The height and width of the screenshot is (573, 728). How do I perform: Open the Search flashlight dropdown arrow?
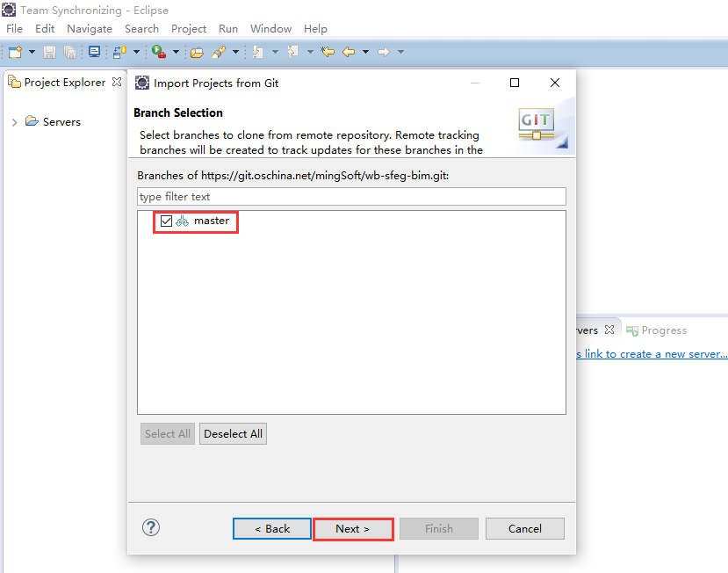click(235, 52)
